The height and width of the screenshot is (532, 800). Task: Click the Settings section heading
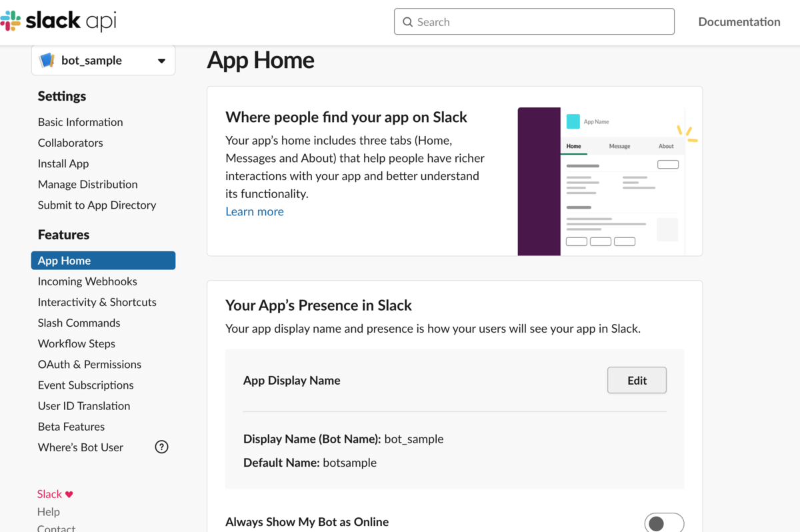tap(61, 96)
